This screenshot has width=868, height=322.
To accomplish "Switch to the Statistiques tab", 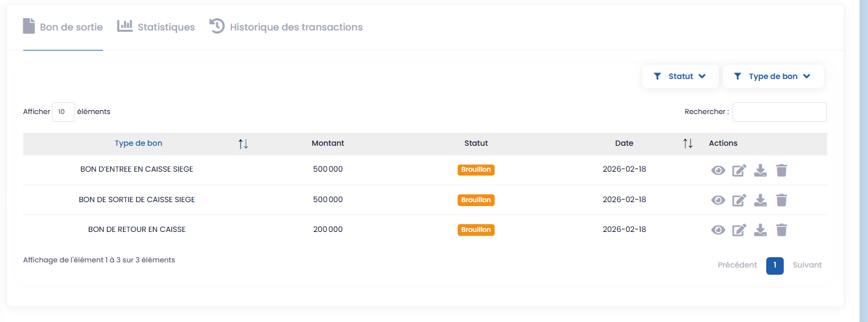I will click(x=156, y=27).
